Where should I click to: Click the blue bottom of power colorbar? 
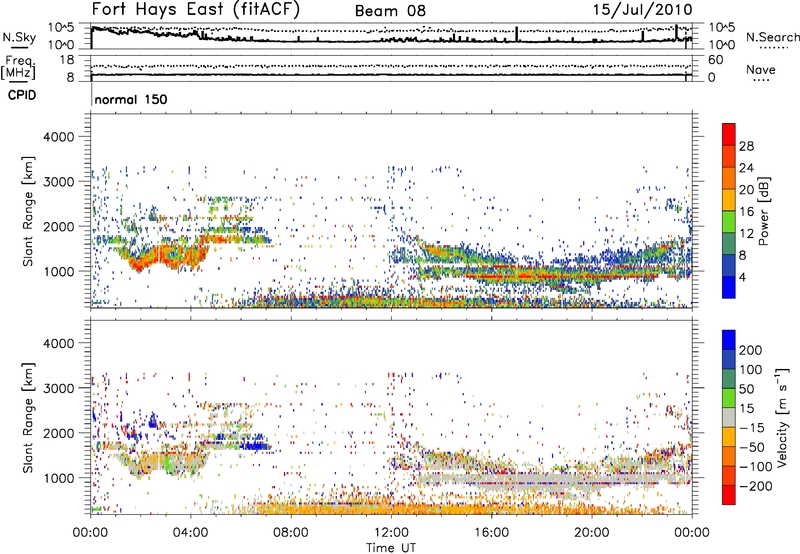click(x=729, y=288)
